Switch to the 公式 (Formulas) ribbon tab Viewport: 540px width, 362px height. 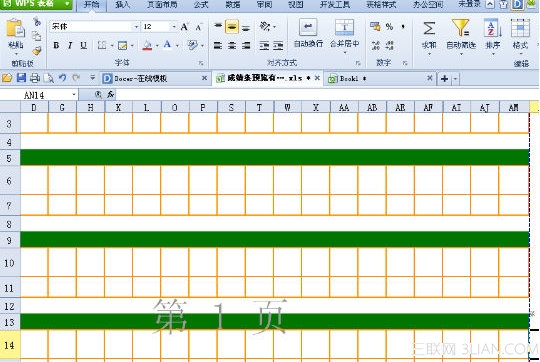(201, 4)
